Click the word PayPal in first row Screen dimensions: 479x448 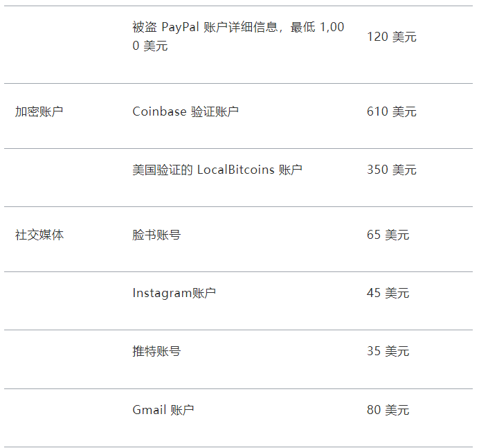[x=181, y=28]
